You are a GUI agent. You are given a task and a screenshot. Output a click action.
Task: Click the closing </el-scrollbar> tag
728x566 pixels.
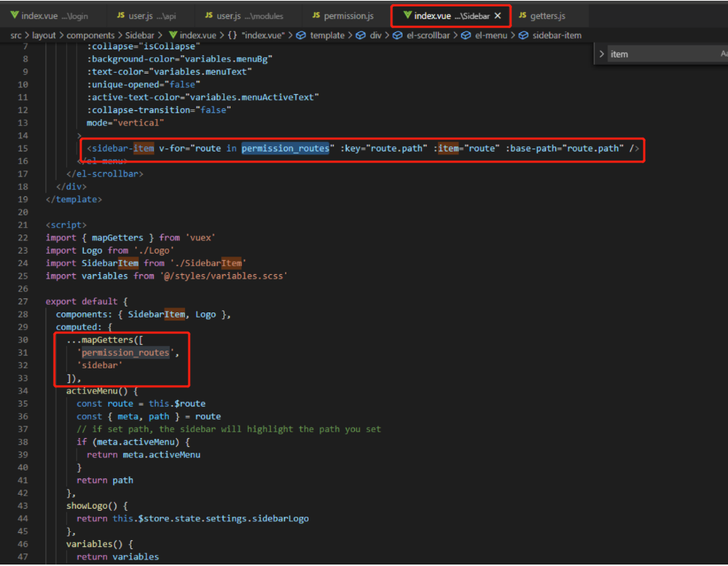(x=105, y=173)
